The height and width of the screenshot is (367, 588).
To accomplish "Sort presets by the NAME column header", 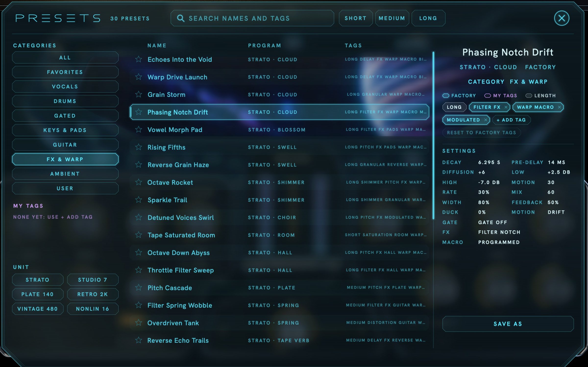I will pyautogui.click(x=157, y=46).
